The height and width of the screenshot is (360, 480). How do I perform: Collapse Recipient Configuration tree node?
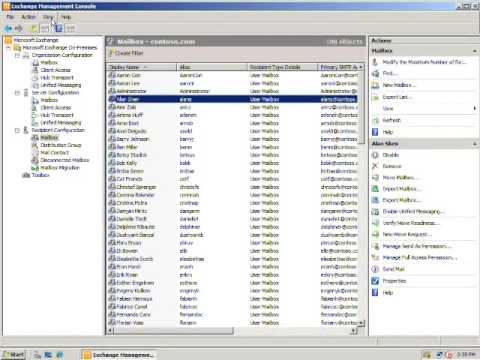tap(17, 130)
